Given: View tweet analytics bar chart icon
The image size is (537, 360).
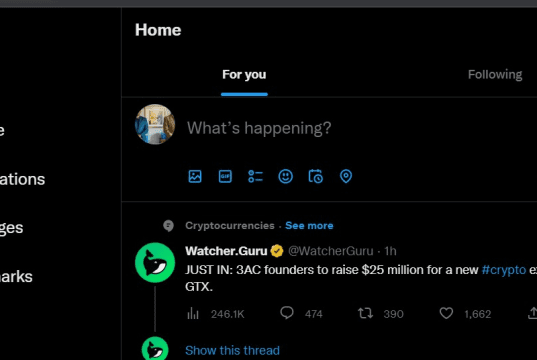Looking at the screenshot, I should point(193,313).
